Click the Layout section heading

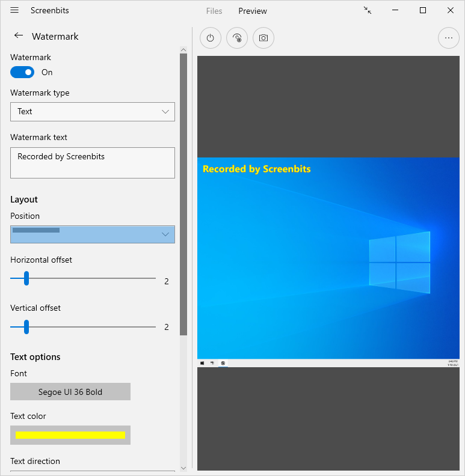click(x=24, y=200)
